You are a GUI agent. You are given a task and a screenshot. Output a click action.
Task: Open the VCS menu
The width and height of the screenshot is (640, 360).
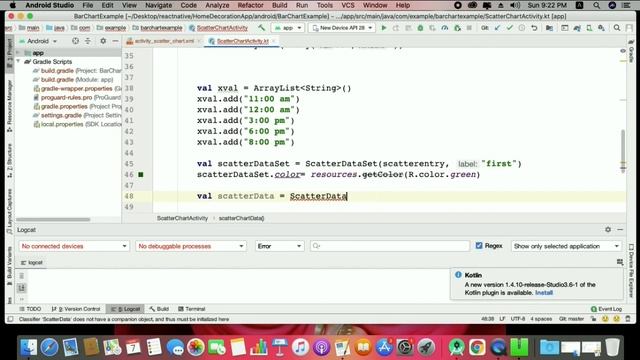pyautogui.click(x=347, y=5)
